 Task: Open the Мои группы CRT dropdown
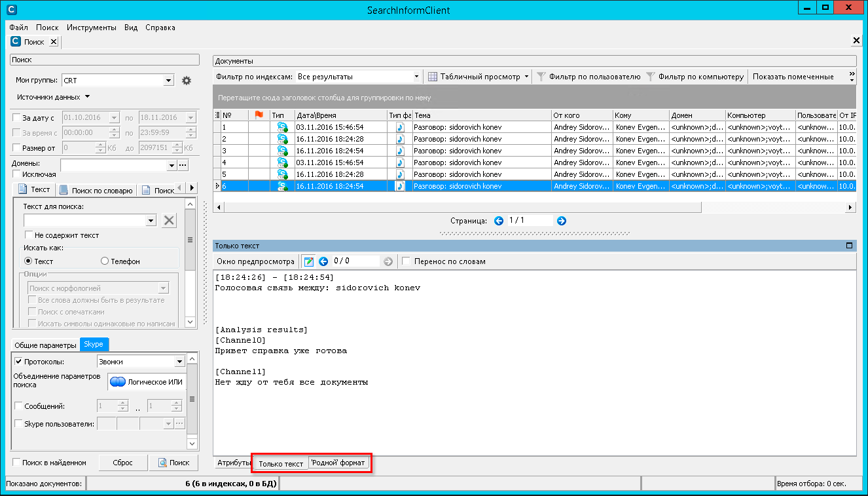tap(169, 81)
